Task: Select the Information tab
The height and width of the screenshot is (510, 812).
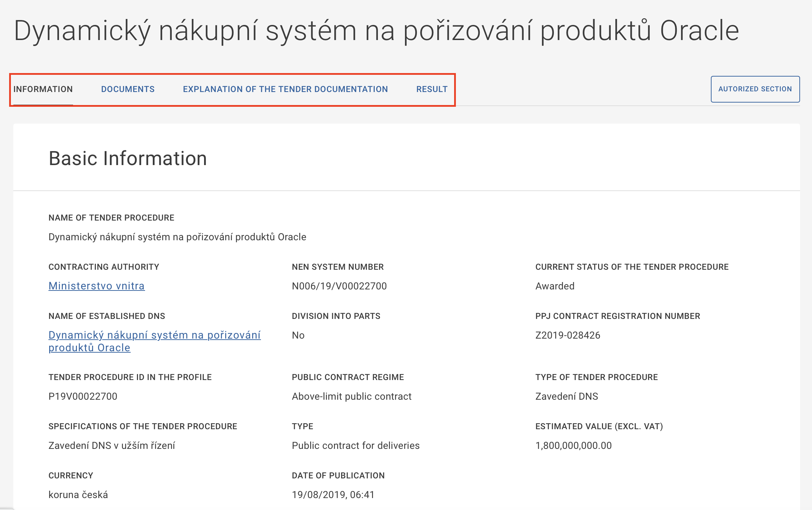Action: (43, 89)
